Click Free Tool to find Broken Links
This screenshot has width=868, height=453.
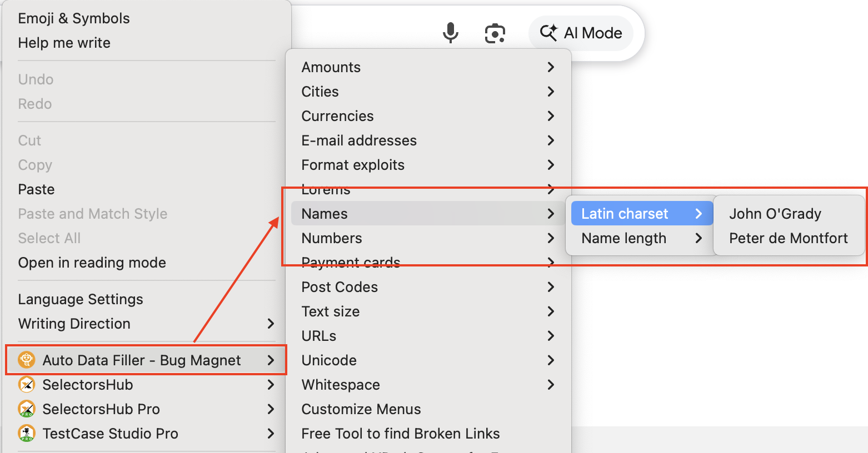point(400,434)
